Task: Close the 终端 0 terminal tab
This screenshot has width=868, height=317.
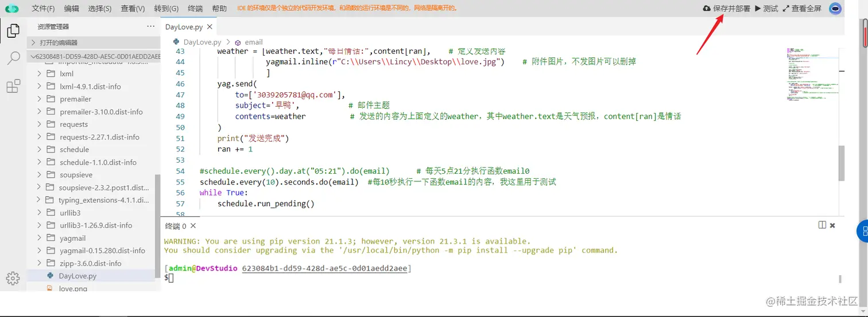Action: pyautogui.click(x=193, y=226)
